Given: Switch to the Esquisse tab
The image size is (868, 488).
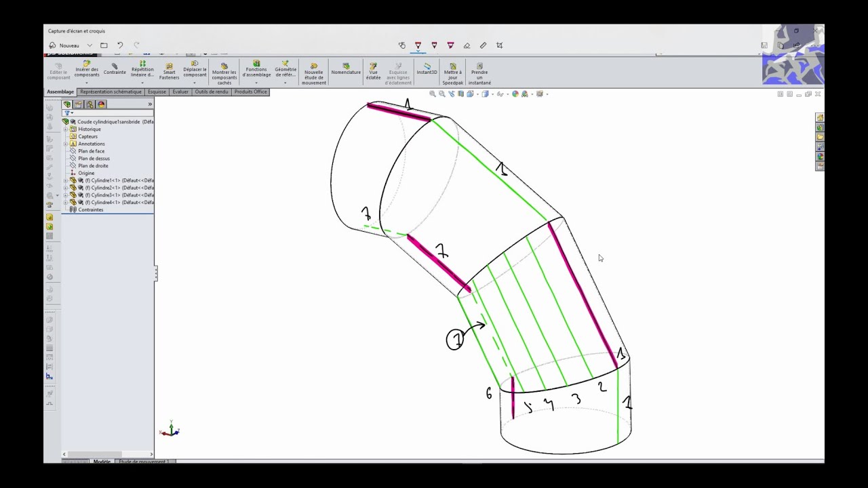Looking at the screenshot, I should pos(157,91).
